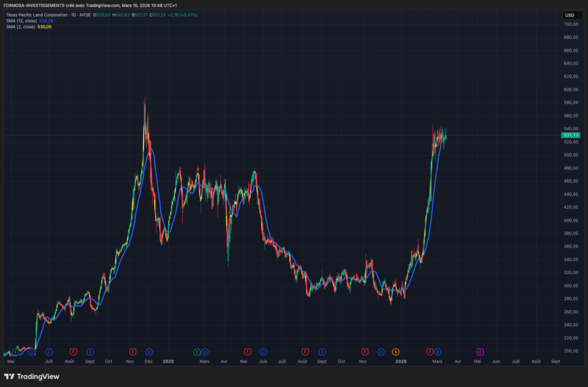Click the red E earnings marker near Août 2025

click(x=305, y=351)
